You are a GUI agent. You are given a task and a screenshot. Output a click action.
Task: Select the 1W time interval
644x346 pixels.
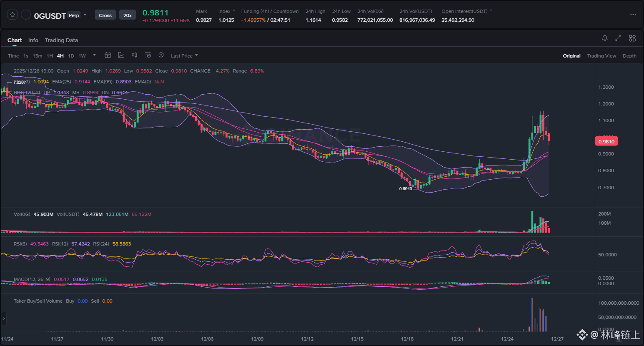pos(82,56)
